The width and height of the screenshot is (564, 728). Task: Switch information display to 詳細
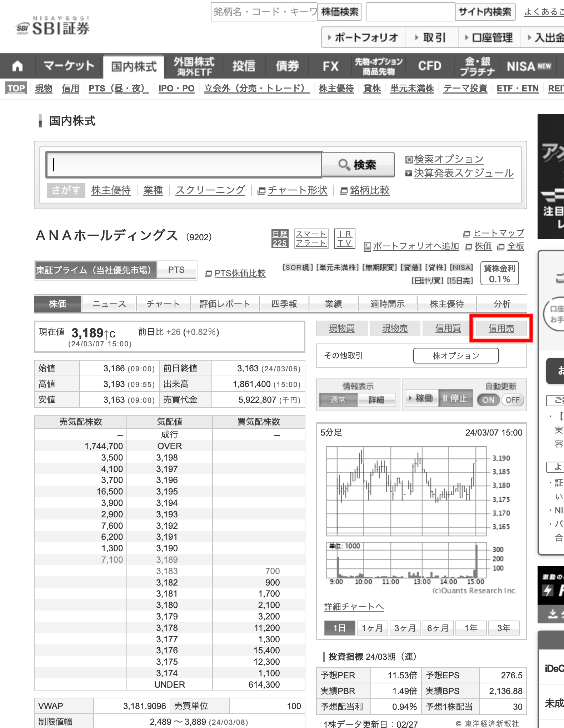[x=376, y=400]
